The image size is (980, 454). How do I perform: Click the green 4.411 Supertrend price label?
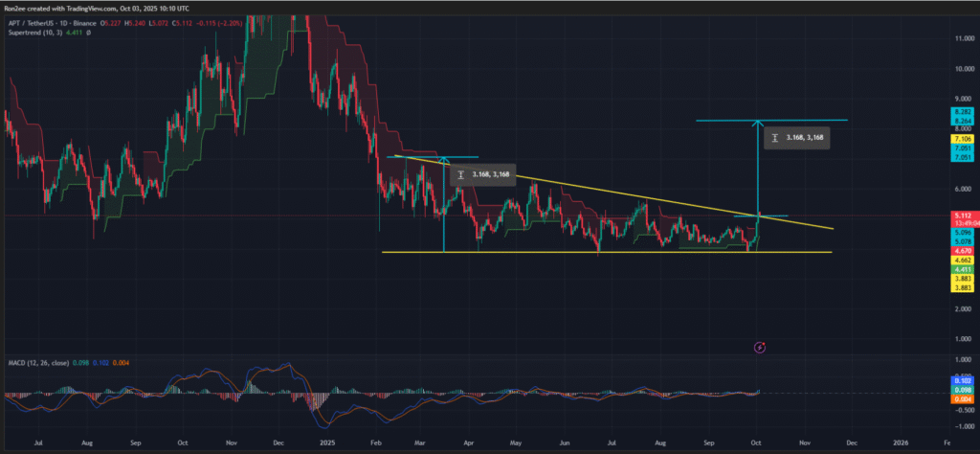click(959, 269)
